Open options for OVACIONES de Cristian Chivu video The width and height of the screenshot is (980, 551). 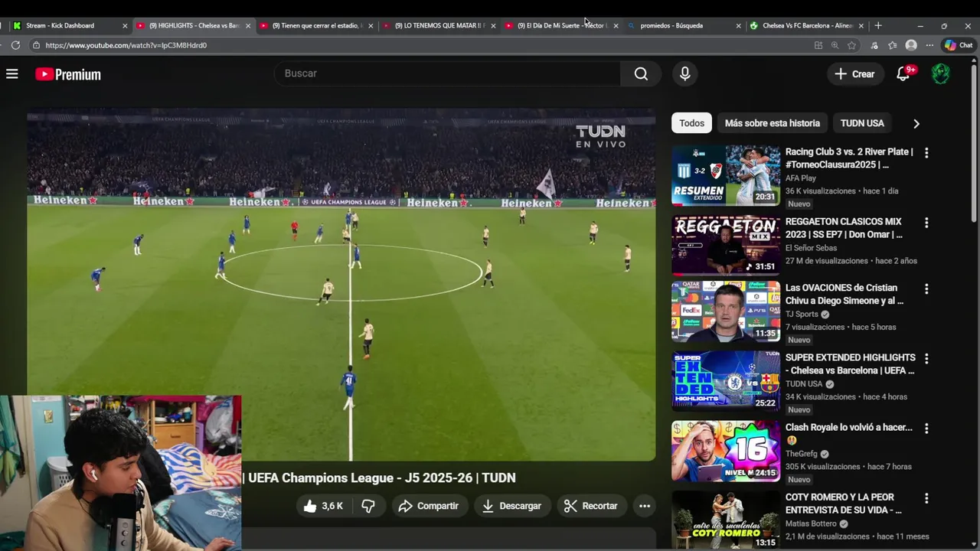pyautogui.click(x=926, y=289)
